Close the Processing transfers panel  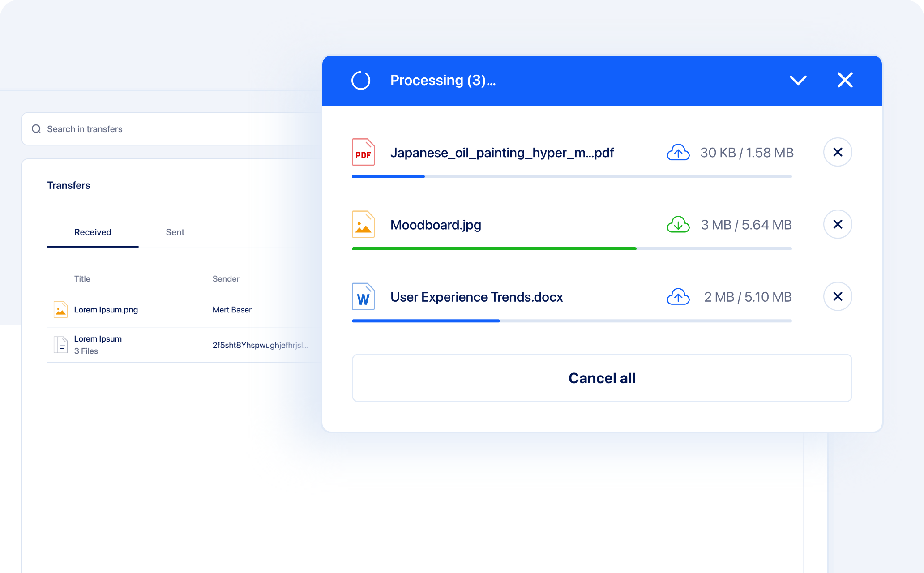point(845,81)
